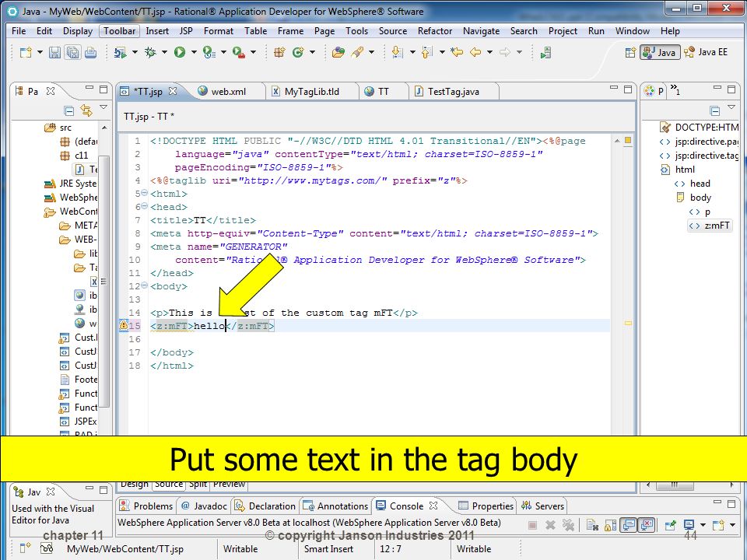Switch editor to Split view
This screenshot has width=747, height=560.
(198, 485)
